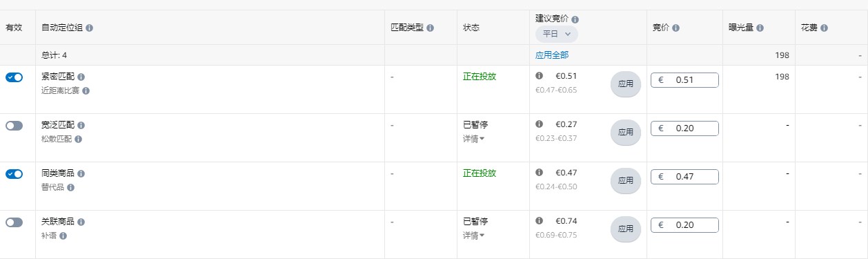Click the 应用全部 link
The width and height of the screenshot is (868, 259).
tap(552, 55)
